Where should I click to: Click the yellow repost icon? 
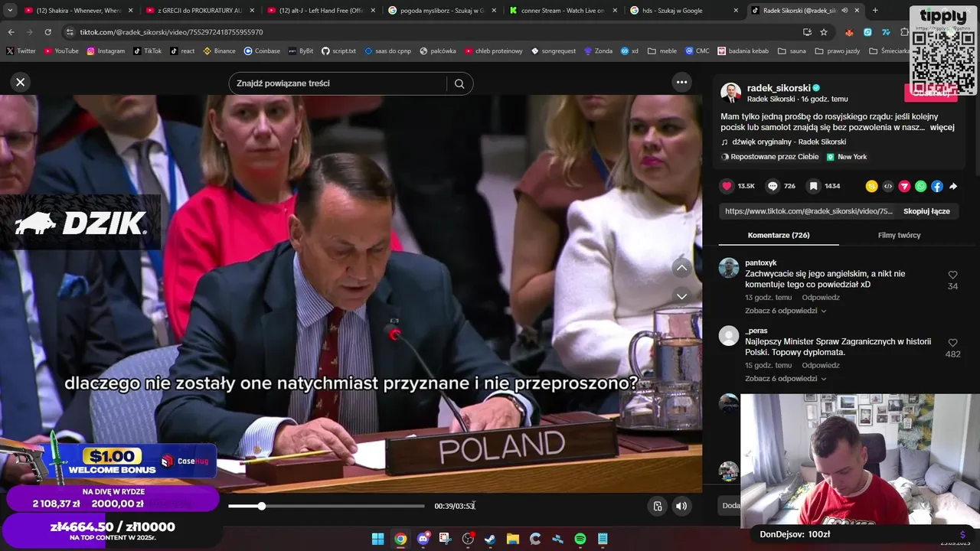tap(871, 186)
